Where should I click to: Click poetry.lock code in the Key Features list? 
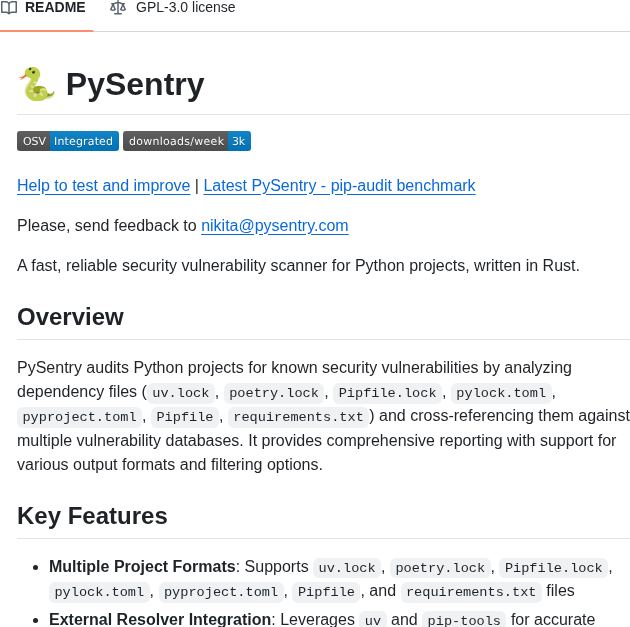[x=440, y=568]
